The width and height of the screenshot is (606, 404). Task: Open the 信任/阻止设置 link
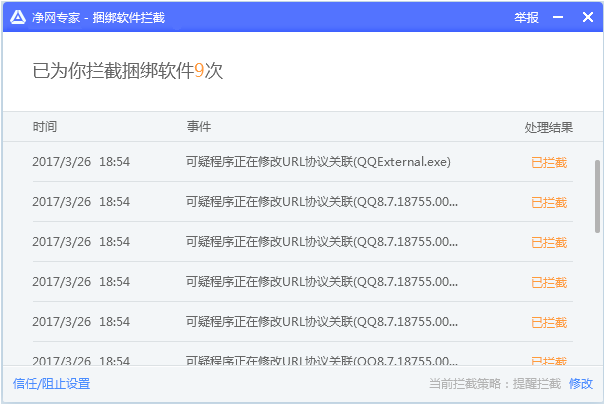51,384
